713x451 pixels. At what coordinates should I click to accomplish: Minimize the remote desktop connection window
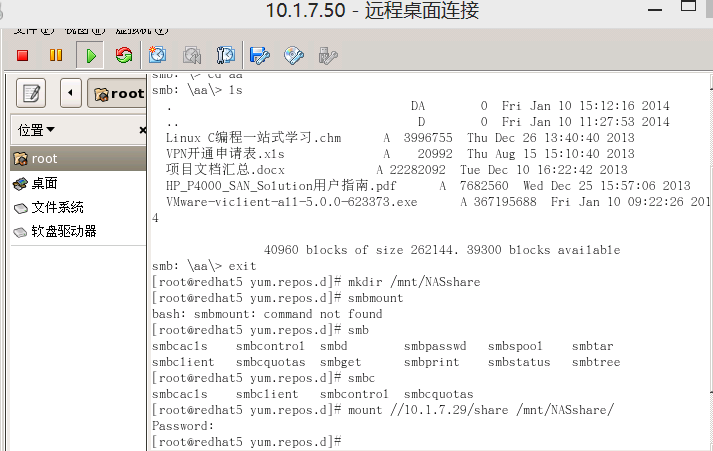coord(655,10)
